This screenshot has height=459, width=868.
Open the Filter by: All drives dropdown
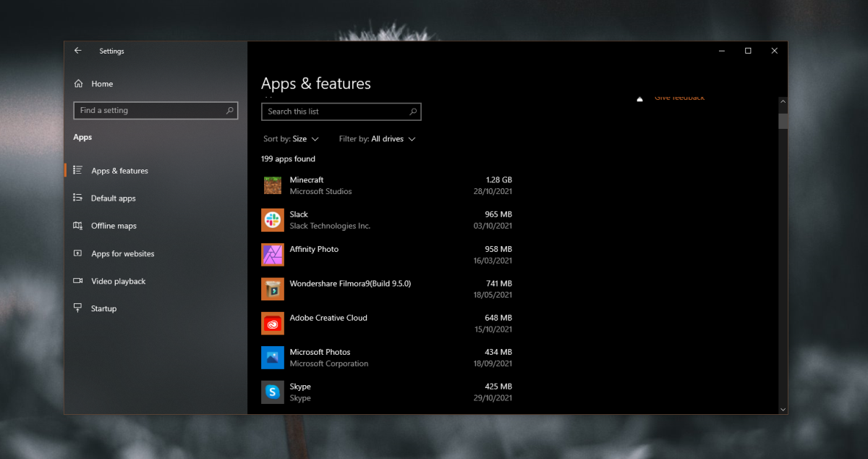tap(377, 139)
